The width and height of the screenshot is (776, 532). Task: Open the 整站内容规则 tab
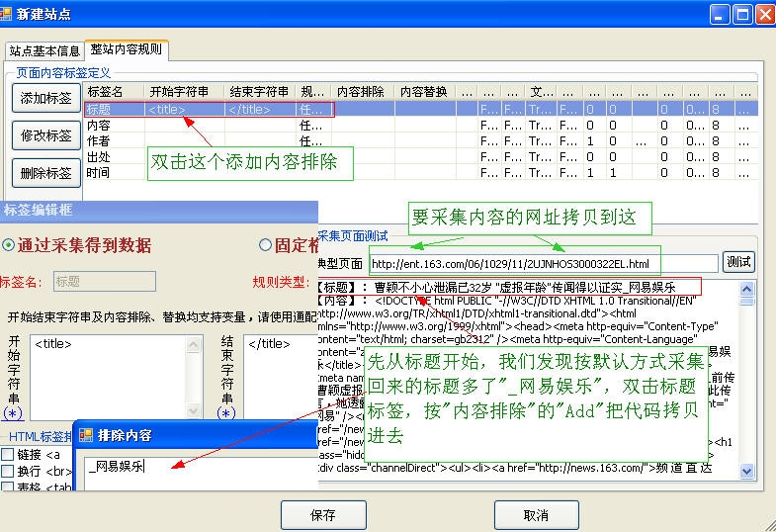[x=127, y=49]
